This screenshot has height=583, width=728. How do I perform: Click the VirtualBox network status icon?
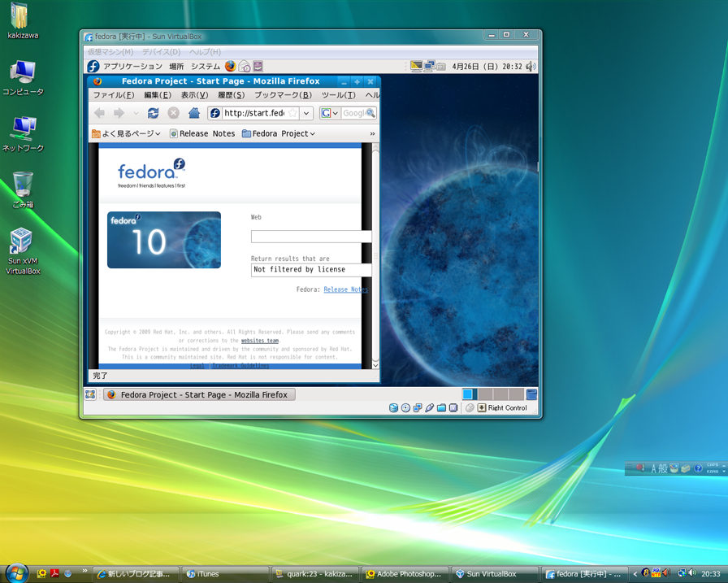point(418,408)
